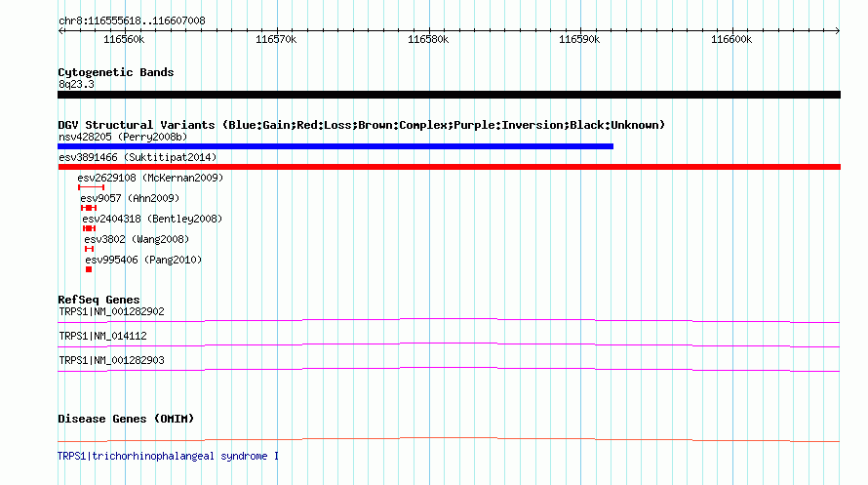Click the right arrow of the ruler

837,31
